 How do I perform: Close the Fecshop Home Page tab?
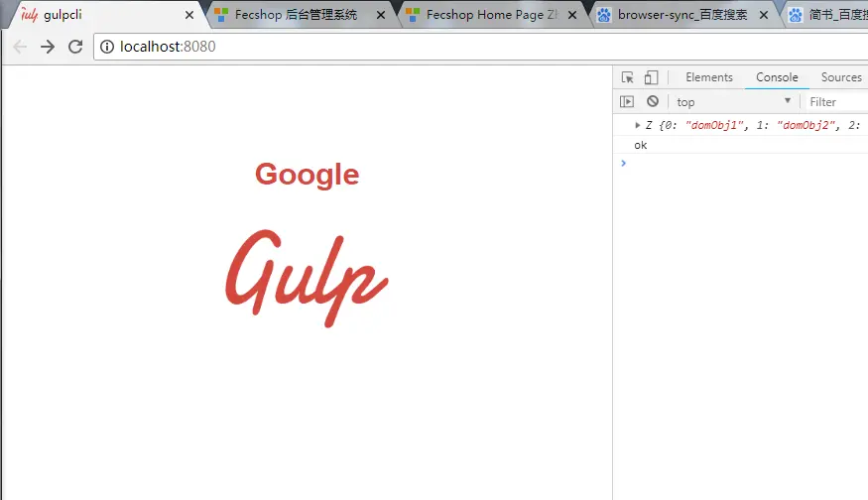click(x=572, y=15)
